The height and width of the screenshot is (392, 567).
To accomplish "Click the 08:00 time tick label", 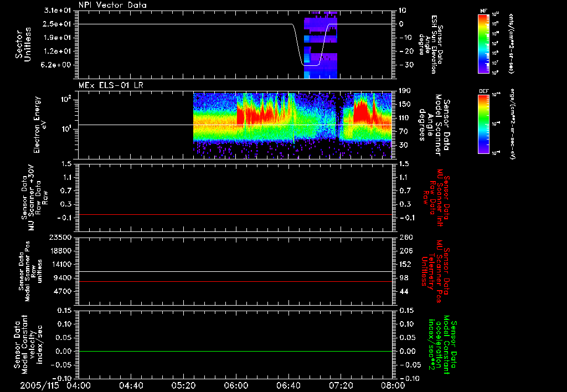I will point(394,385).
